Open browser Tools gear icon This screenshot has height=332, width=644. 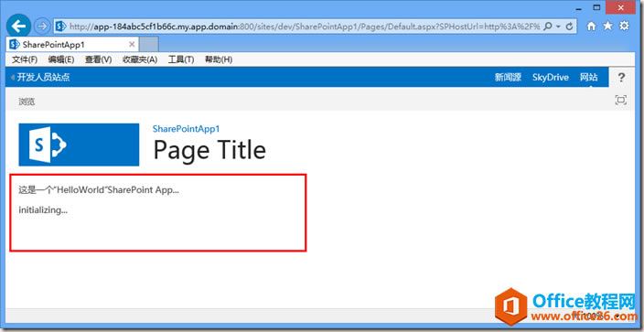(624, 27)
